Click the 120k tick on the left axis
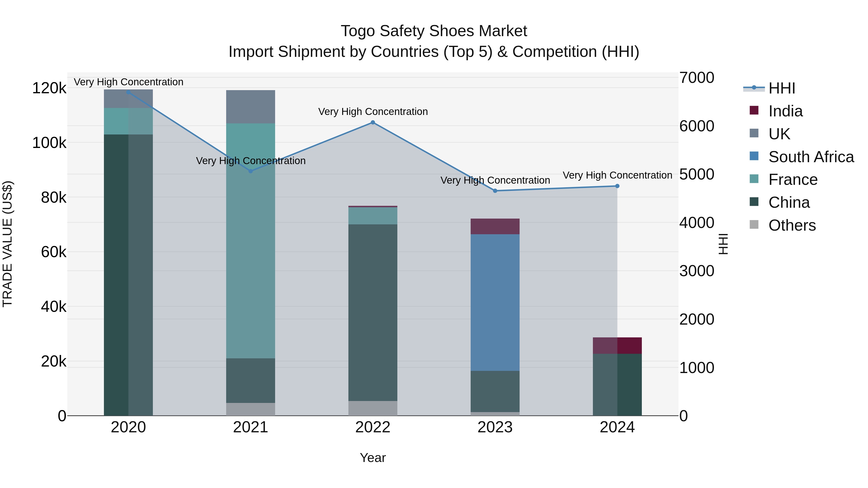The width and height of the screenshot is (868, 488). (x=49, y=88)
